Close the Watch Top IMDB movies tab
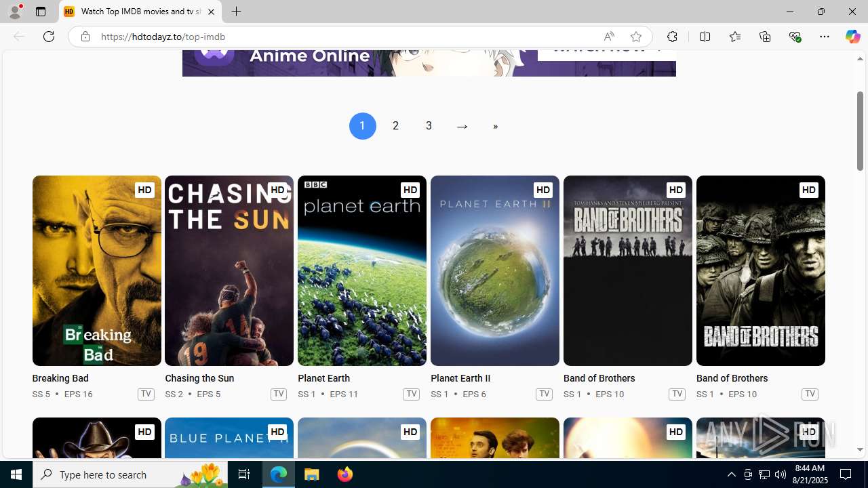The height and width of the screenshot is (488, 868). (x=211, y=12)
